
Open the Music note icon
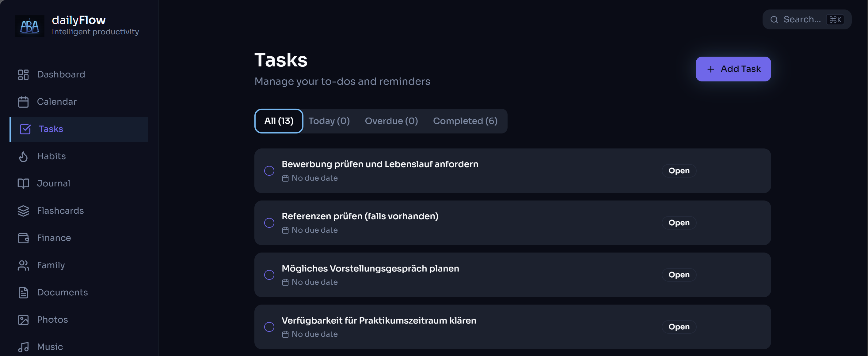[23, 347]
